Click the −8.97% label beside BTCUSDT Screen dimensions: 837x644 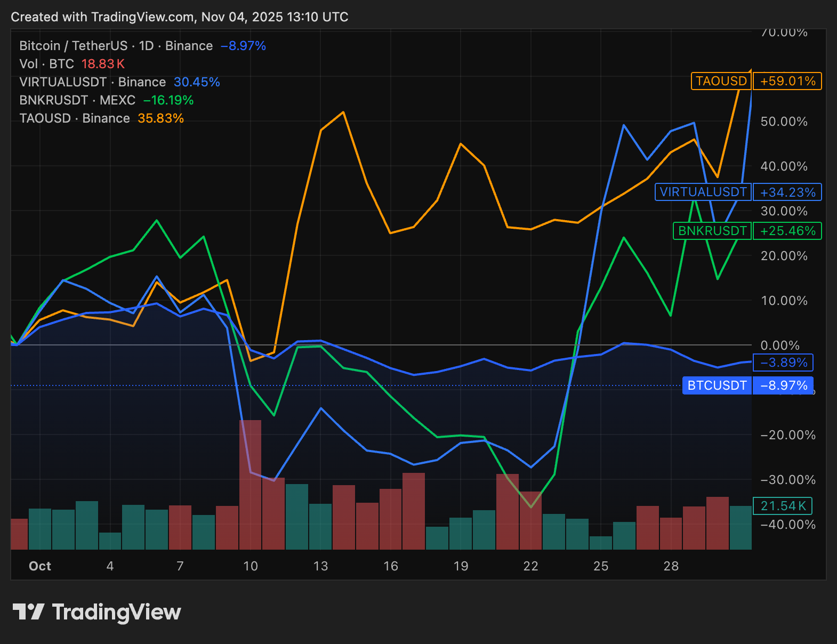tap(783, 385)
